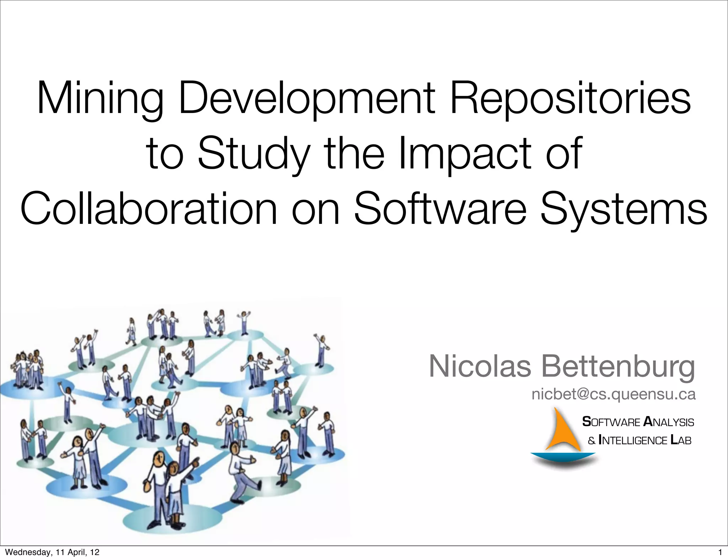Screen dimensions: 728x560
Task: Click the orange sail lab logo
Action: pos(563,439)
